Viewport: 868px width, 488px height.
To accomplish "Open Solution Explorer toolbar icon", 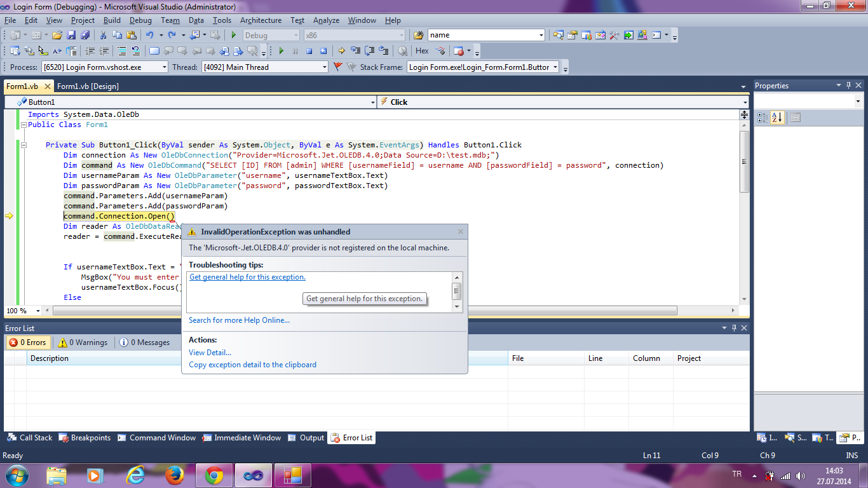I will (558, 35).
